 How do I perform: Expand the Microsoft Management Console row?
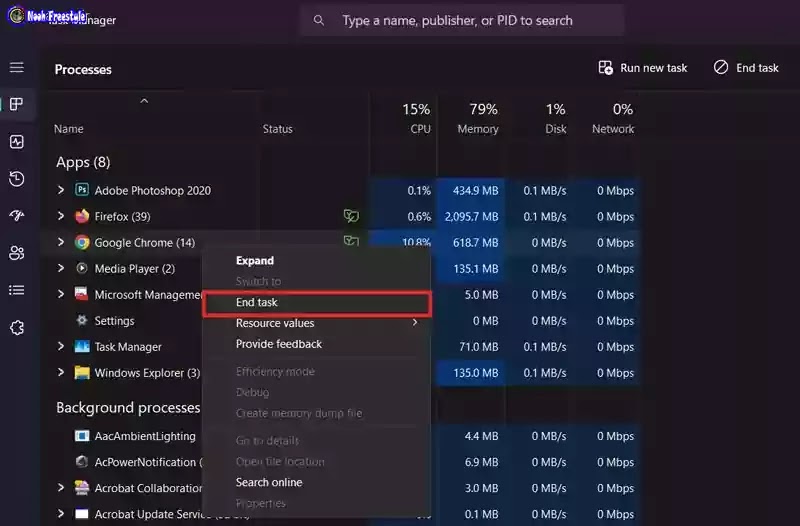[61, 294]
